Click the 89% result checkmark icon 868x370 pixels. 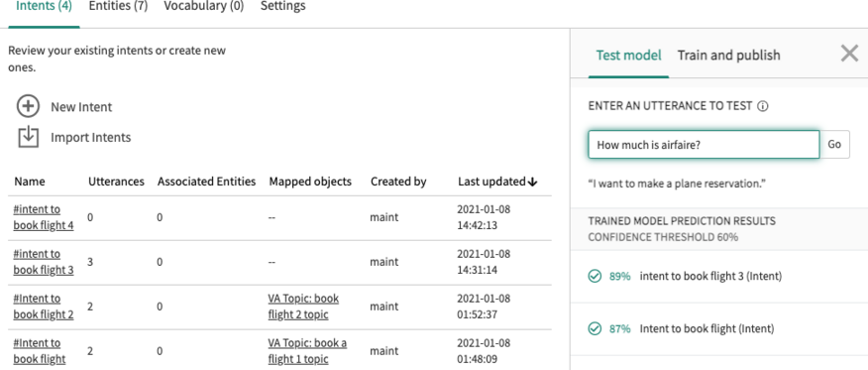click(595, 276)
